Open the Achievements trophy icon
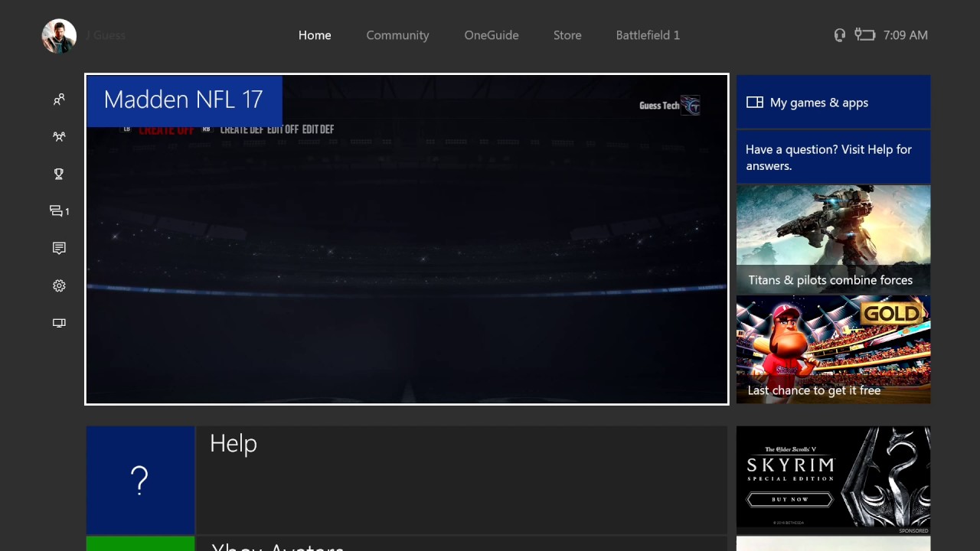 pos(59,174)
